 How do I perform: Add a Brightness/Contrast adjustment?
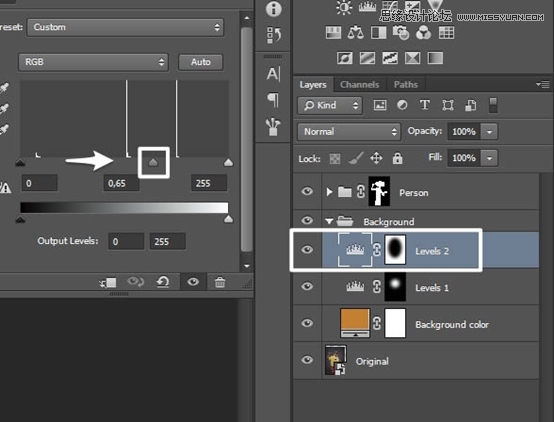344,7
